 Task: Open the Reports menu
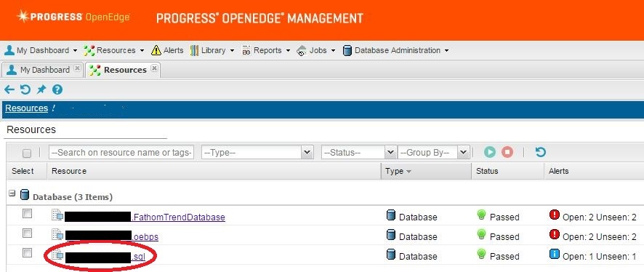[x=266, y=50]
